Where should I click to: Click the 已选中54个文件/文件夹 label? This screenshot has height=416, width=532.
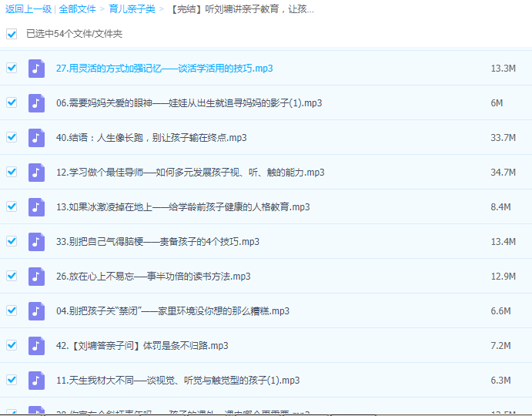tap(75, 34)
